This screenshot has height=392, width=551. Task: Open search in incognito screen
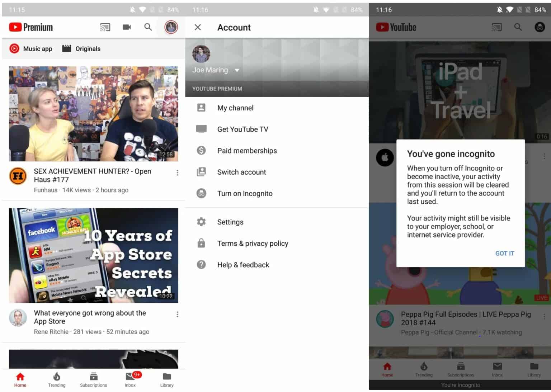pos(518,27)
